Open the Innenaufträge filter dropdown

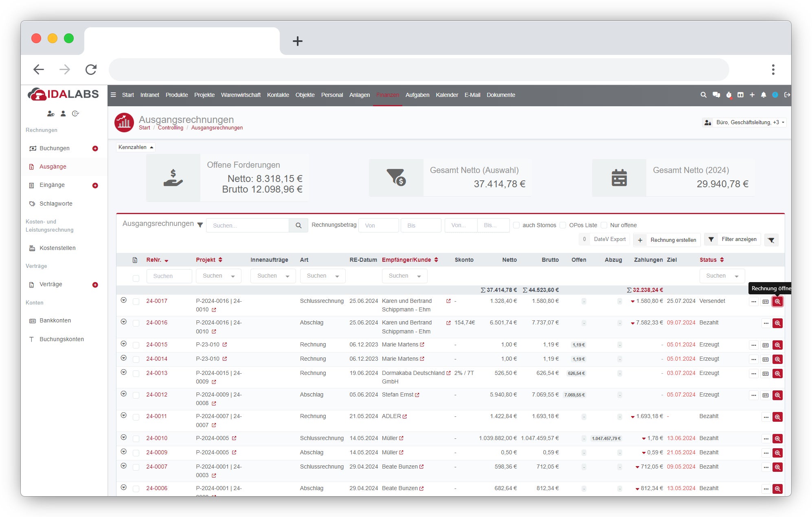(273, 276)
